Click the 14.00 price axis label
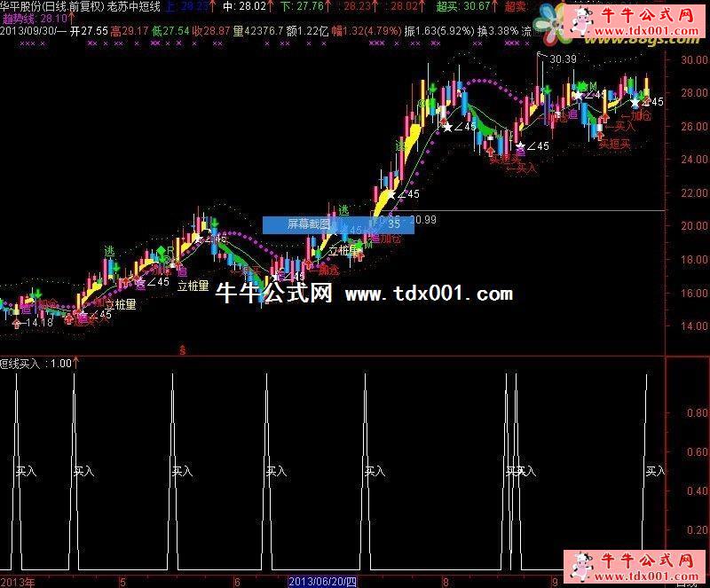 [694, 325]
